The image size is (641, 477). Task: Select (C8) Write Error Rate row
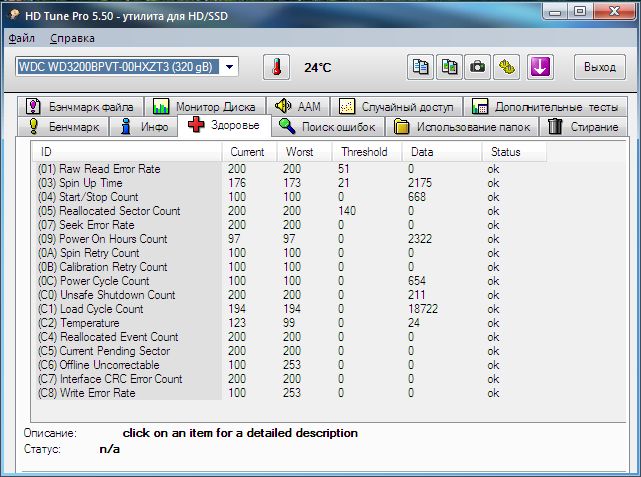click(290, 393)
